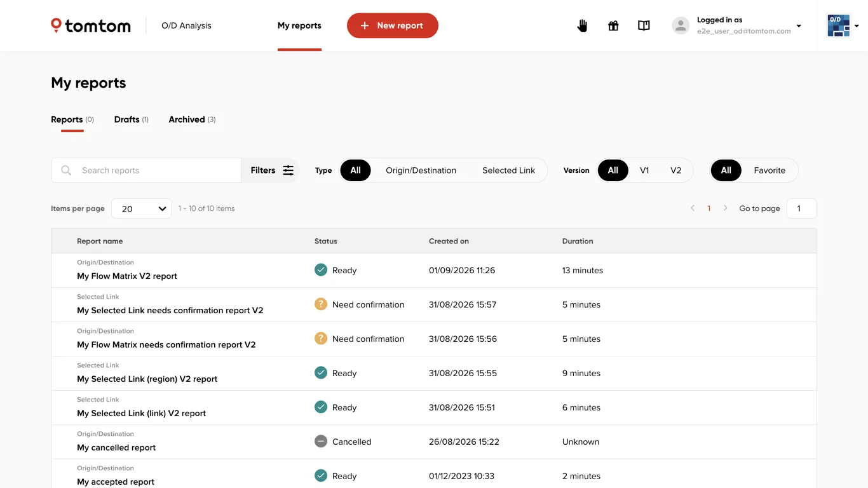The image size is (868, 488).
Task: Open My reports in top navigation
Action: pyautogui.click(x=299, y=25)
